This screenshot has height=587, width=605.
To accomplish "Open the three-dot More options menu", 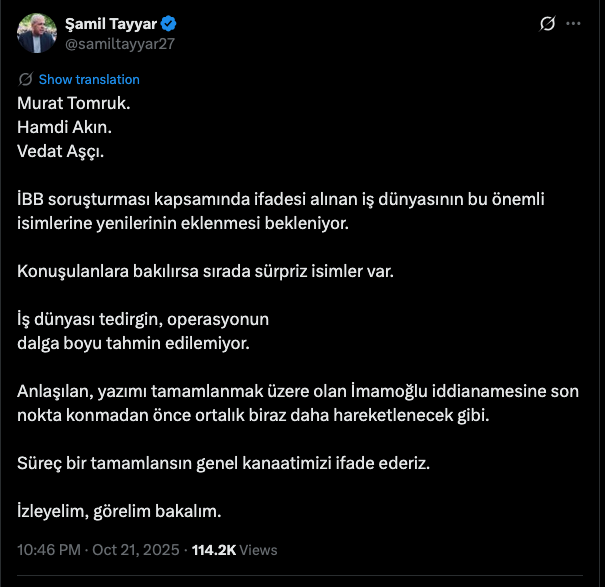I will pyautogui.click(x=573, y=23).
